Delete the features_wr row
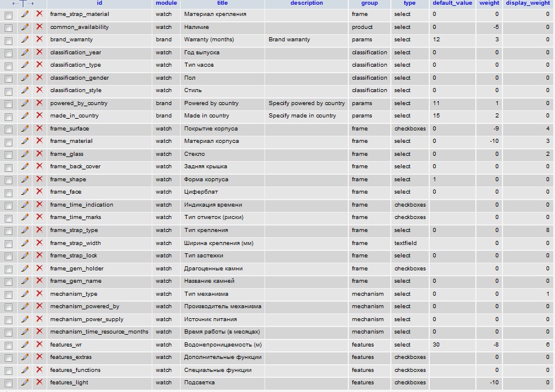This screenshot has height=392, width=555. (40, 344)
